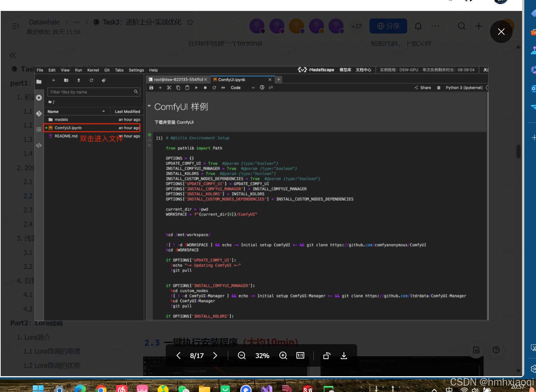Click the run cell play icon

tap(196, 87)
